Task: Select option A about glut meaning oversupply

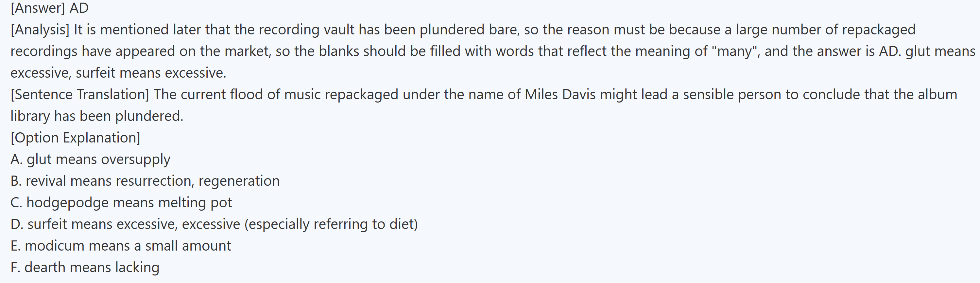Action: click(x=91, y=160)
